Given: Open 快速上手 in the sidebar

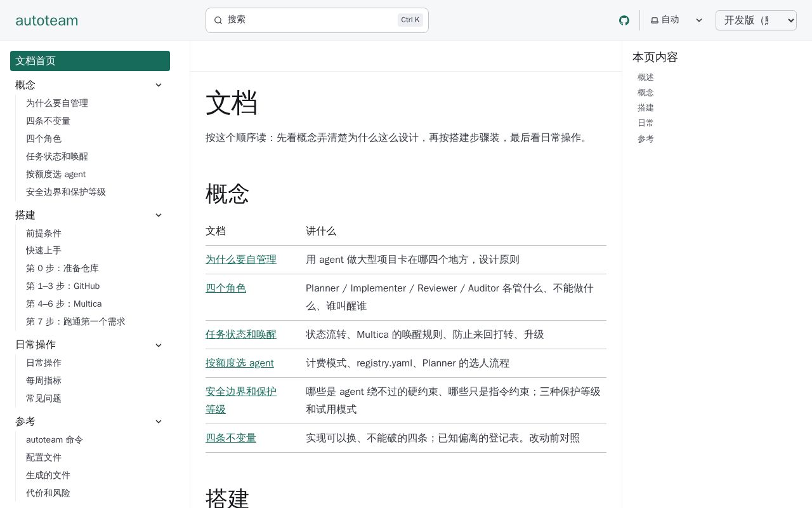Looking at the screenshot, I should click(44, 250).
